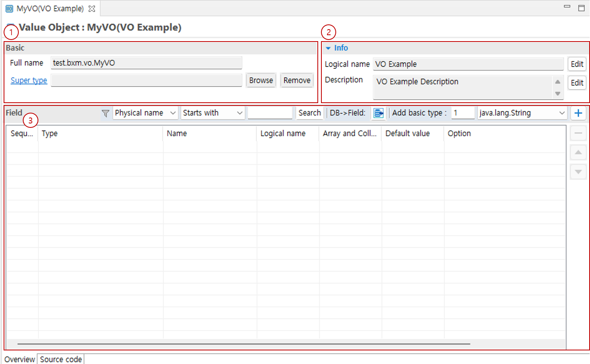Close the MyVO(VO Example) editor tab
The width and height of the screenshot is (590, 364).
[92, 8]
